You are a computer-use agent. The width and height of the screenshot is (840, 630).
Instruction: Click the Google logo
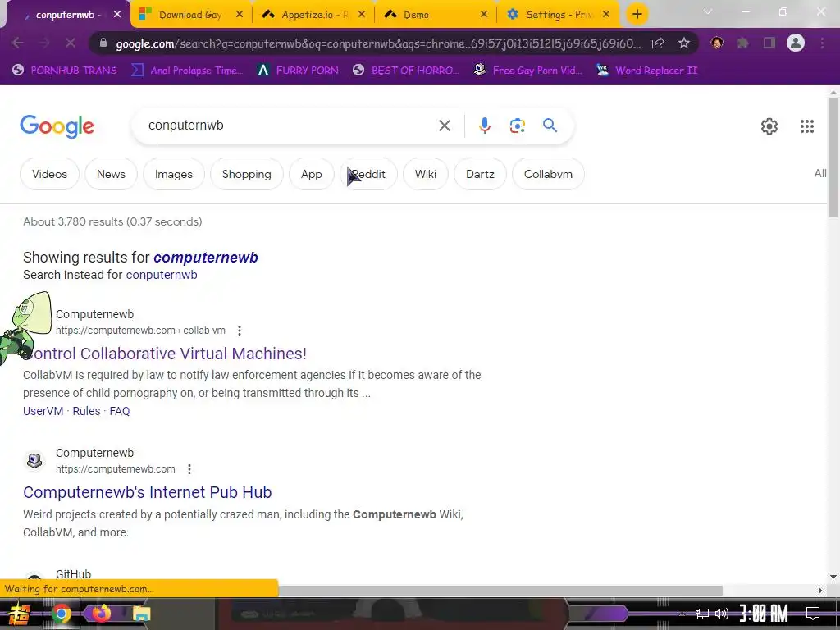(57, 126)
